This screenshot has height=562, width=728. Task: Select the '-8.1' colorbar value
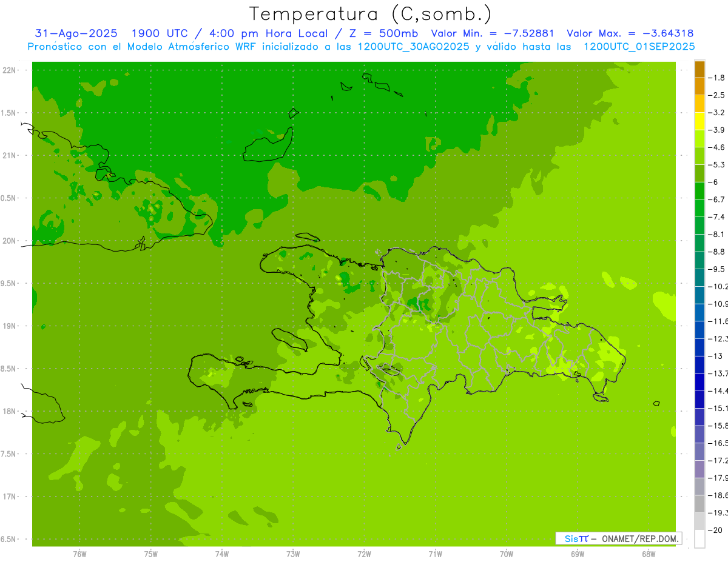(x=716, y=235)
